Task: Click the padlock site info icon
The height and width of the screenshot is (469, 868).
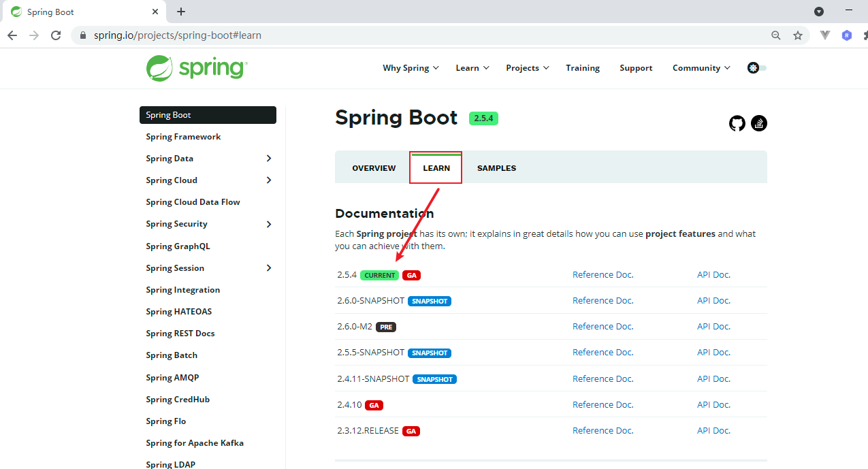Action: (x=83, y=35)
